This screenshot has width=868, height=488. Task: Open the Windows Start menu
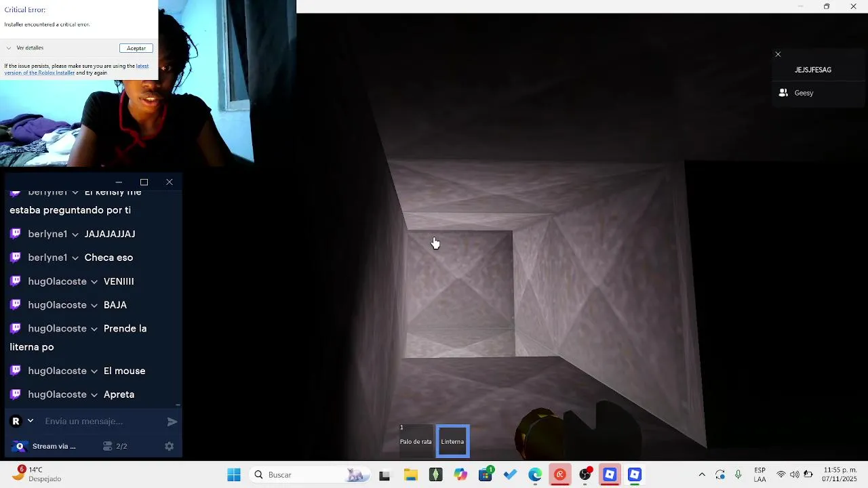(234, 475)
